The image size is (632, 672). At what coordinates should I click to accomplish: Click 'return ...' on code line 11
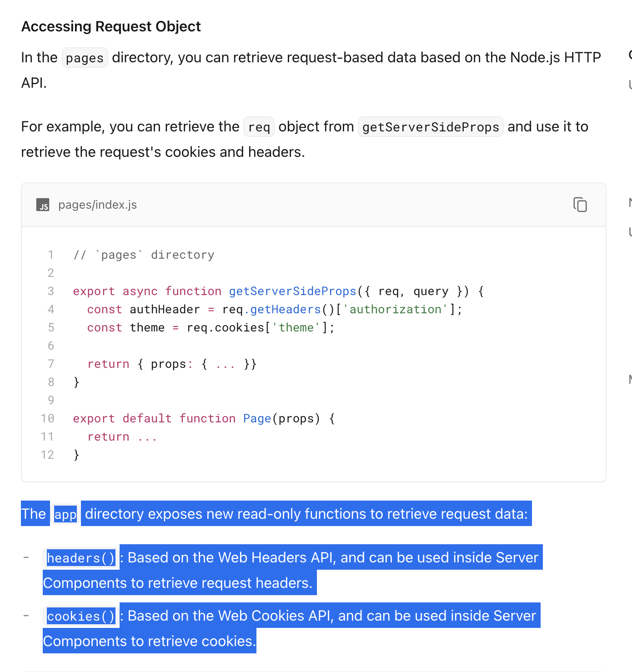click(x=122, y=436)
